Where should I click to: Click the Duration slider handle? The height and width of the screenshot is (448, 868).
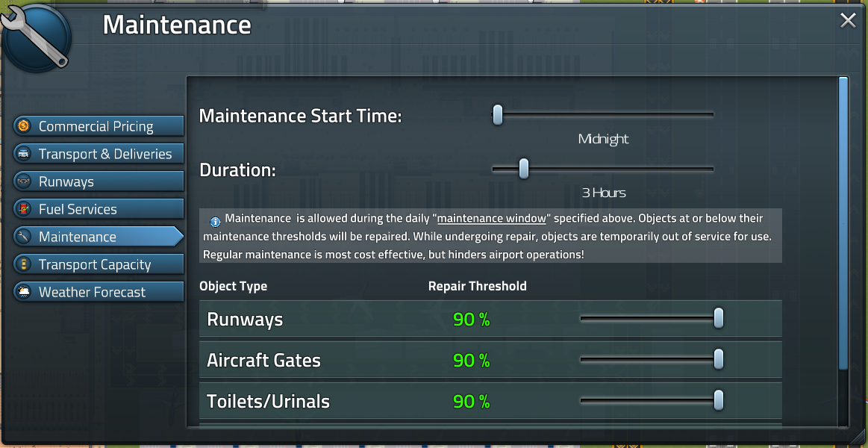(523, 169)
